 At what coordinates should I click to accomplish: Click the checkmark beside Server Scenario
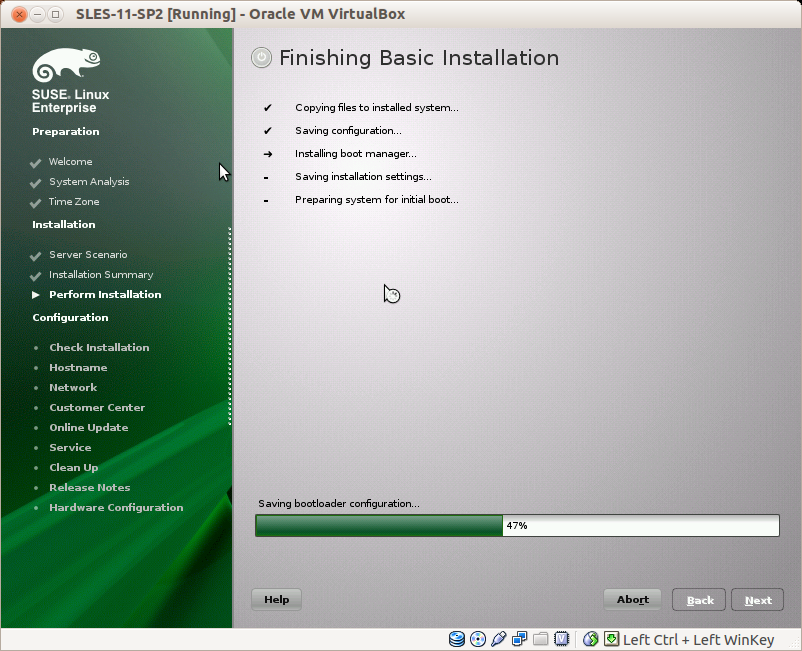click(x=35, y=256)
